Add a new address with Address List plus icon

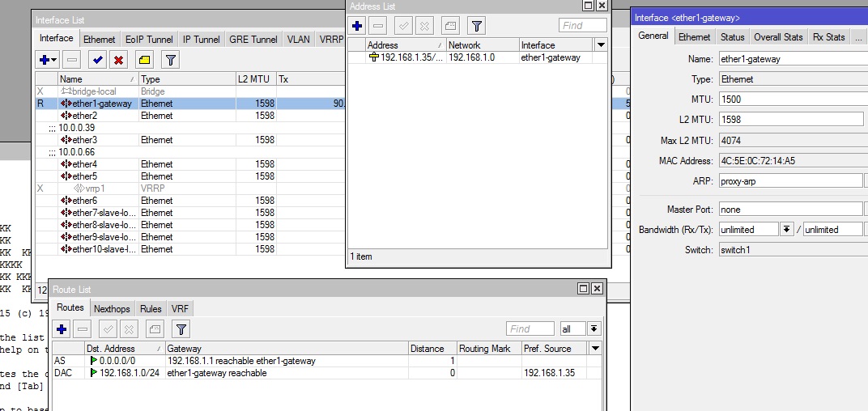(357, 26)
